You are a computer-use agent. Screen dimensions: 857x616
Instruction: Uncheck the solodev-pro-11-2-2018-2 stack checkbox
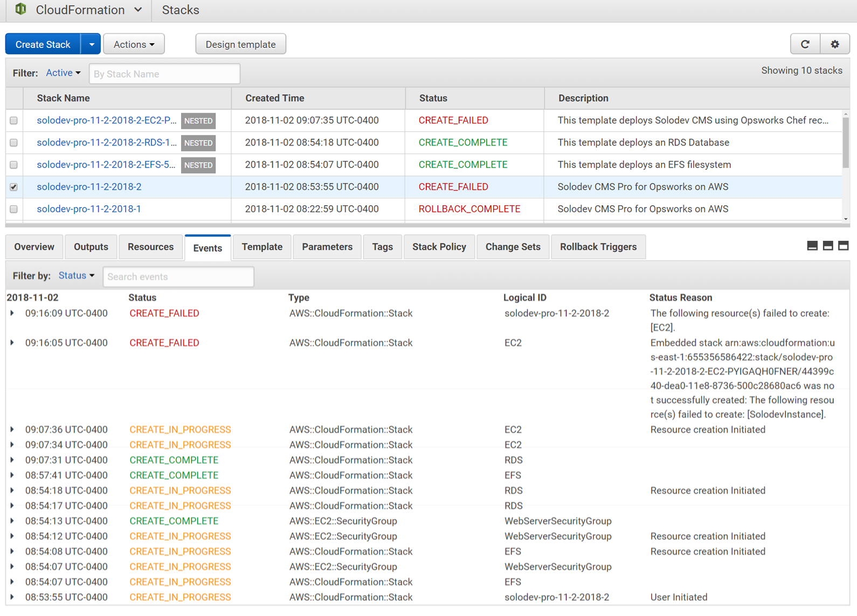[x=13, y=187]
